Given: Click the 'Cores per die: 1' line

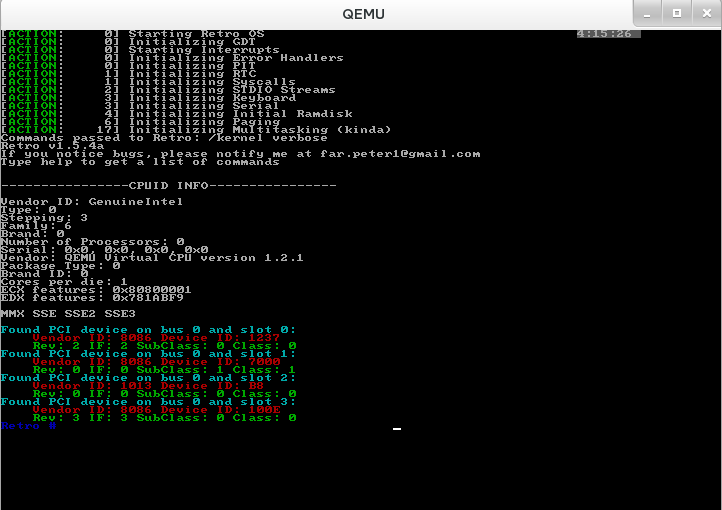Looking at the screenshot, I should click(x=64, y=282).
